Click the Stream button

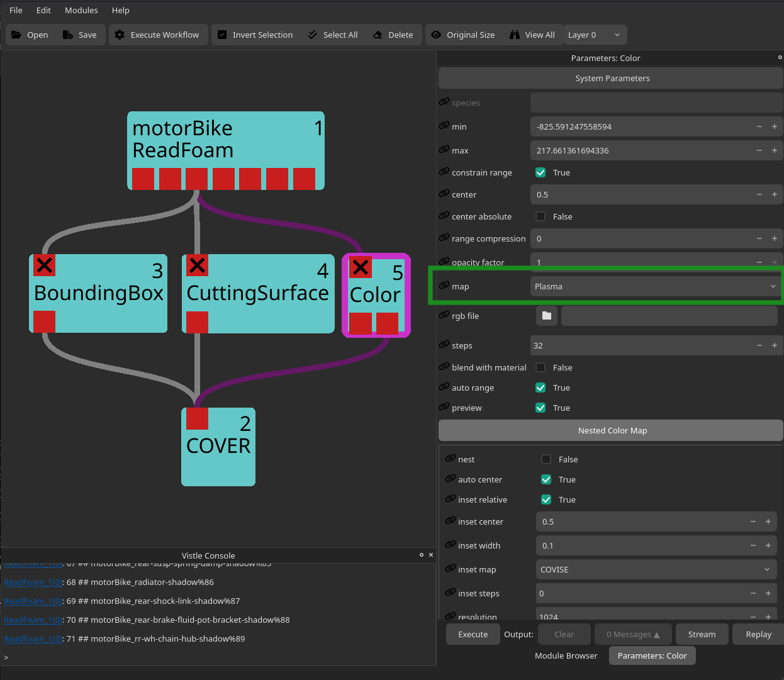[702, 634]
